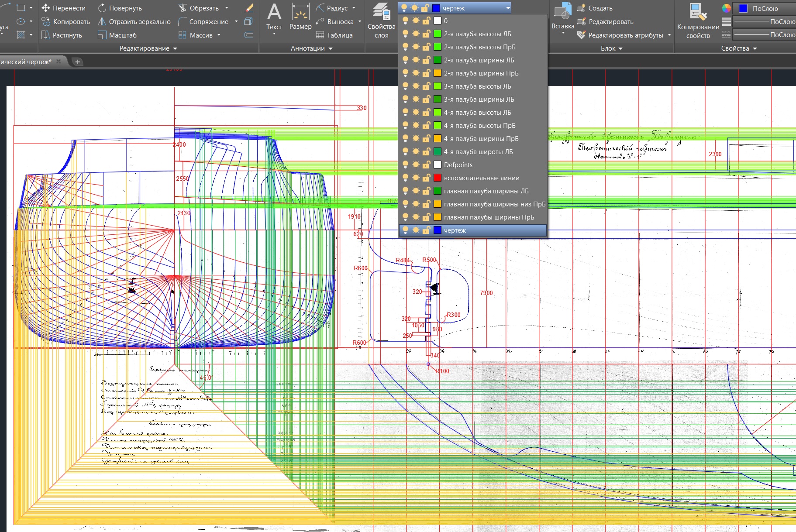Open a new drawing tab with plus
Screen dimensions: 796x532
tap(77, 62)
